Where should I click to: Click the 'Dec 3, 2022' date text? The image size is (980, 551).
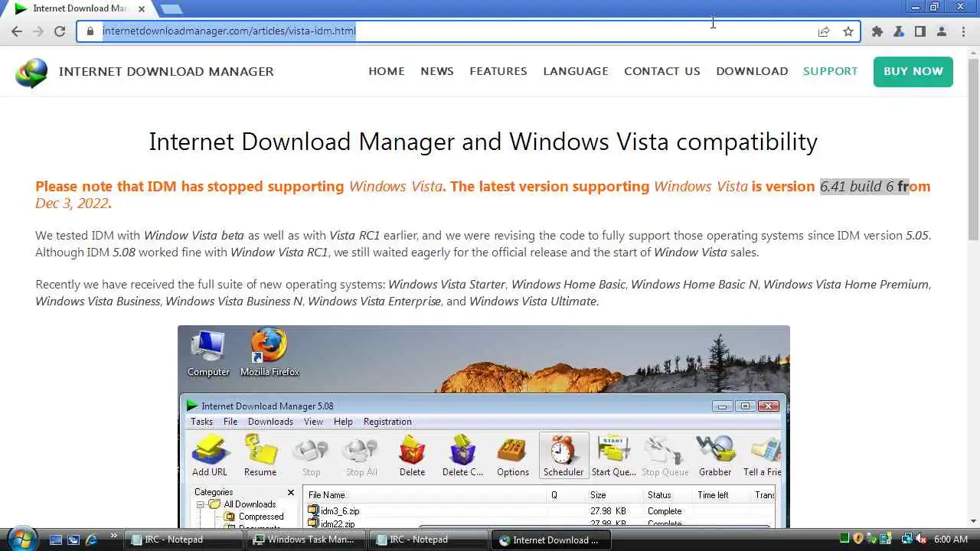point(72,203)
